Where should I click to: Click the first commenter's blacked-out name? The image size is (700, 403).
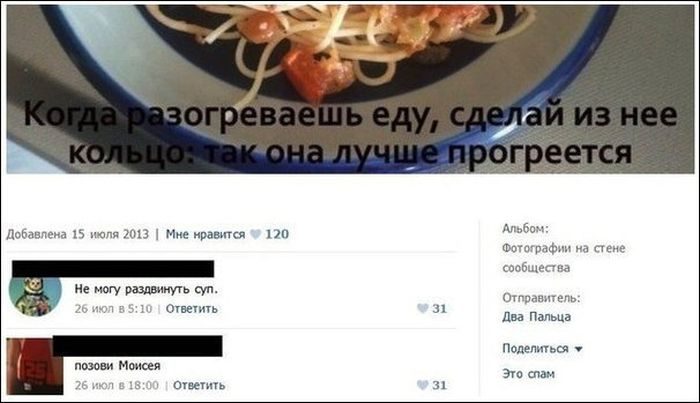[x=113, y=269]
